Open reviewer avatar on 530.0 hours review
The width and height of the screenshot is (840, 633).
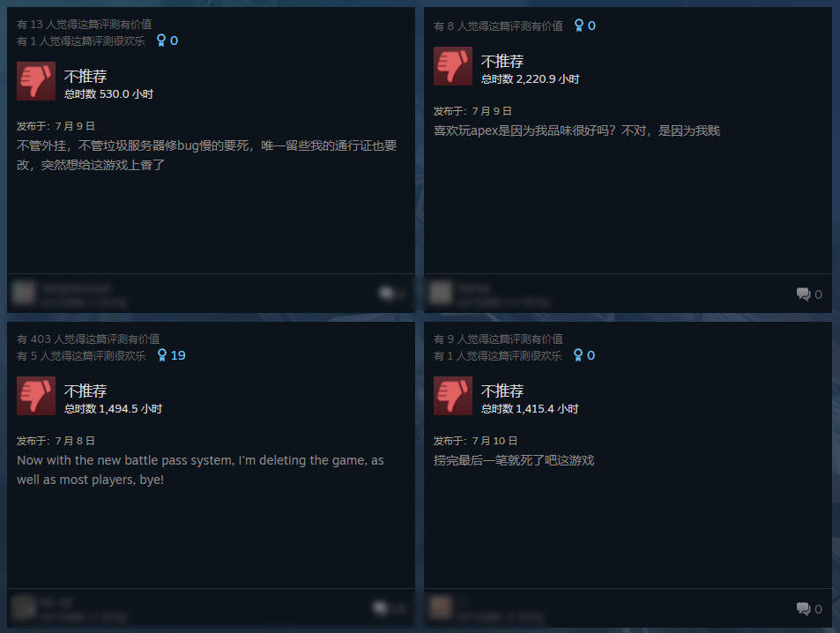pos(24,293)
